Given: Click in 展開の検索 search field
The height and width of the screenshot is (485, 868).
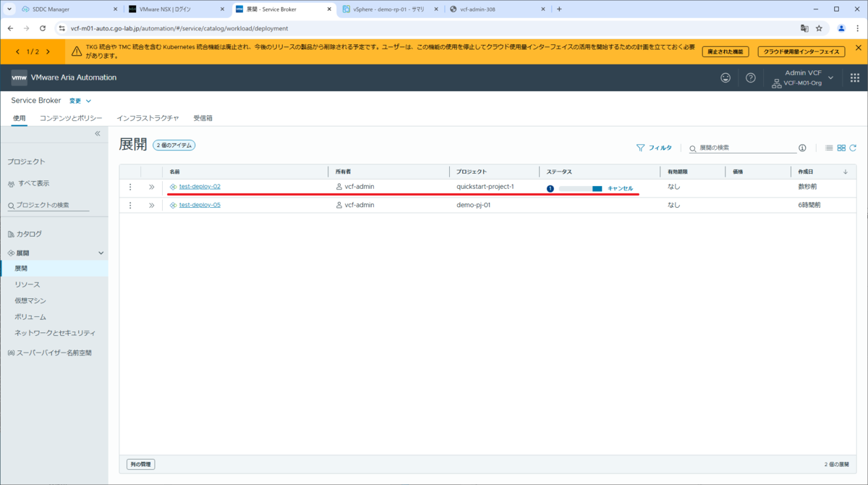Looking at the screenshot, I should 746,148.
